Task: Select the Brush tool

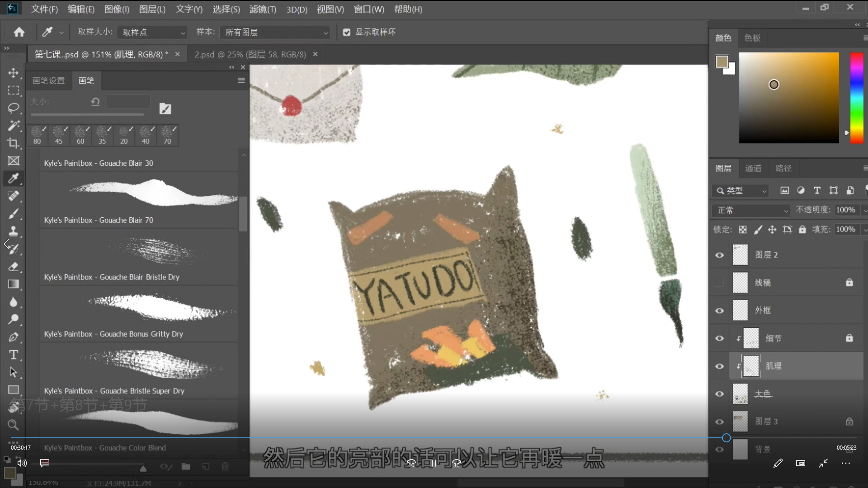Action: tap(14, 214)
